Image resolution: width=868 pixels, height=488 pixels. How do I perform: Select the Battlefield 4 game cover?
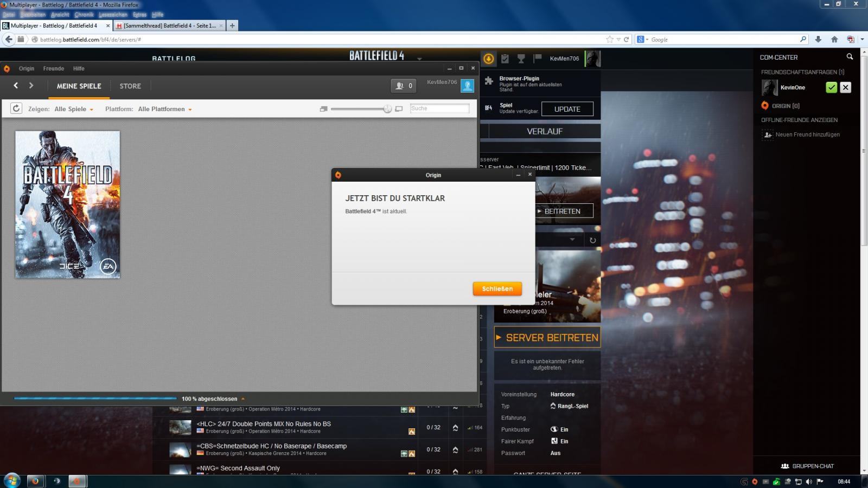67,205
